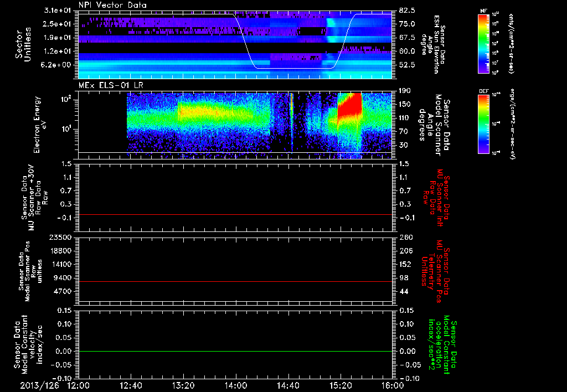
Task: Click the '18800' scanner position tick
Action: (60, 251)
